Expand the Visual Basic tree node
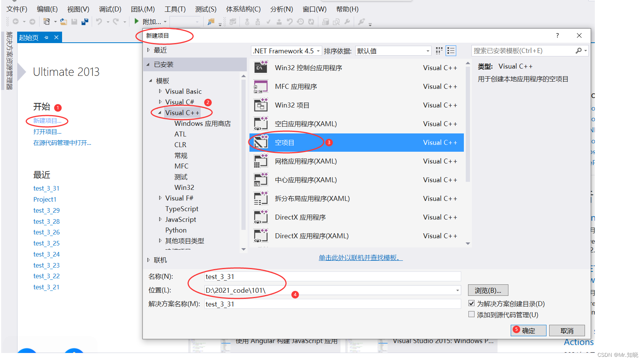This screenshot has width=644, height=361. click(160, 91)
